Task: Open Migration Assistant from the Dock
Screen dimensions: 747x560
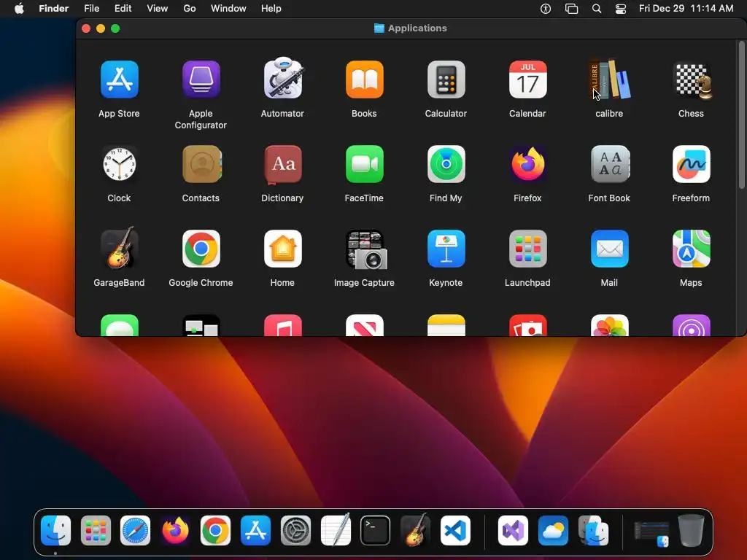Action: (593, 530)
